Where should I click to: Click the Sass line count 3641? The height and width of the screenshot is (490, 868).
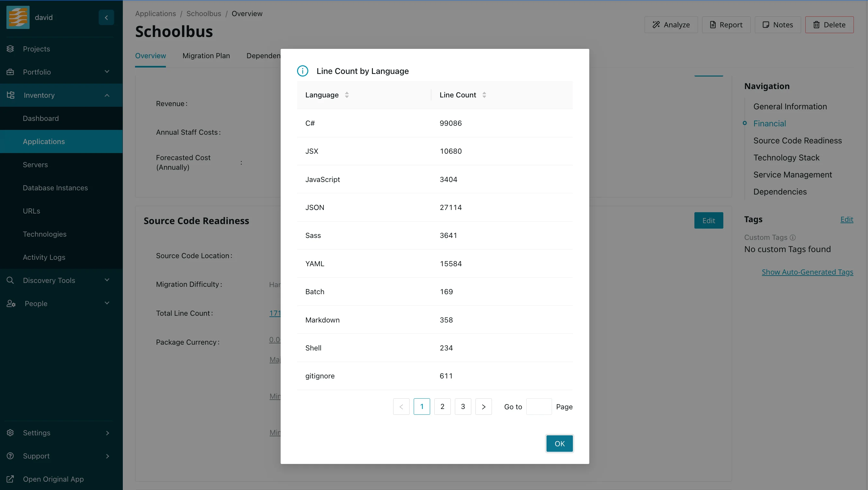(x=448, y=236)
